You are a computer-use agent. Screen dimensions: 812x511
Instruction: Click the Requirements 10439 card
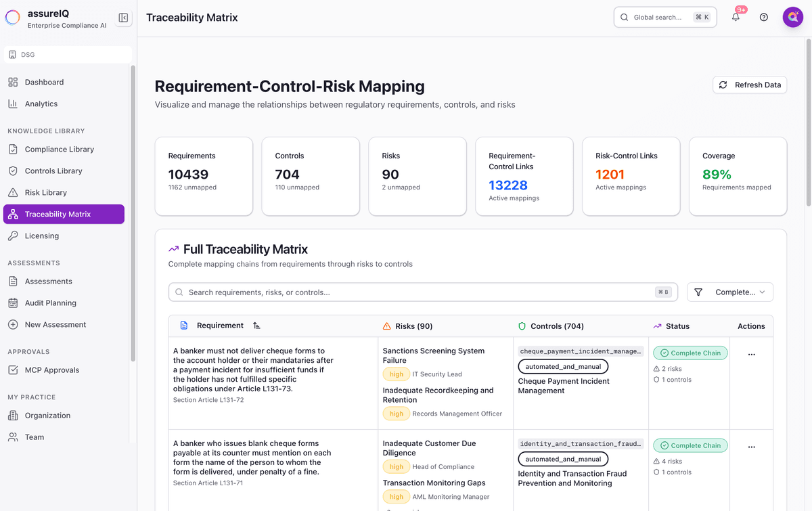pyautogui.click(x=204, y=177)
